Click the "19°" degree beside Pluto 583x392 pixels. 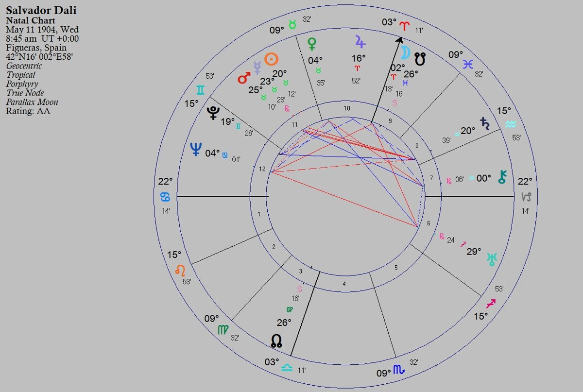(227, 121)
